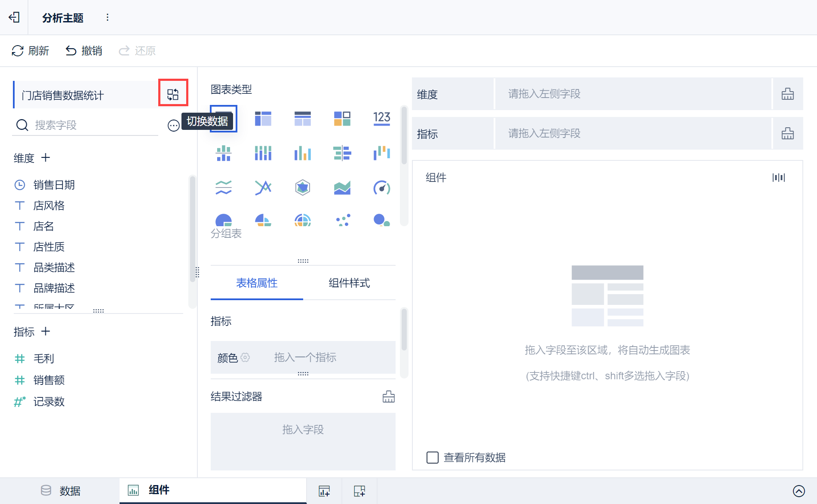The image size is (817, 504).
Task: Collapse the bottom bar with the up-arrow circle
Action: (x=799, y=491)
